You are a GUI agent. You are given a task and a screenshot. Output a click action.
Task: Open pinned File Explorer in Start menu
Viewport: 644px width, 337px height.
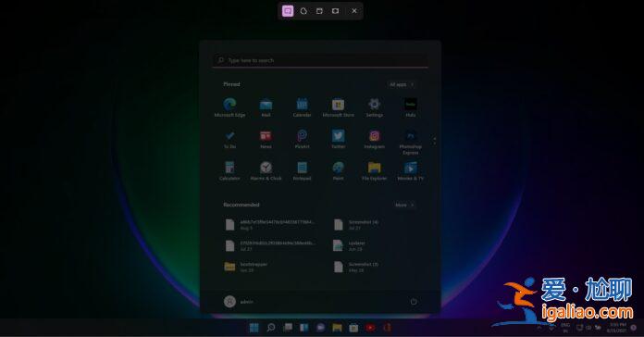375,171
